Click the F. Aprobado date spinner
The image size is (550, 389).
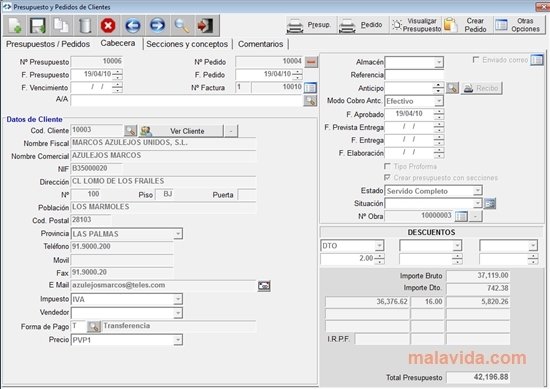[438, 114]
